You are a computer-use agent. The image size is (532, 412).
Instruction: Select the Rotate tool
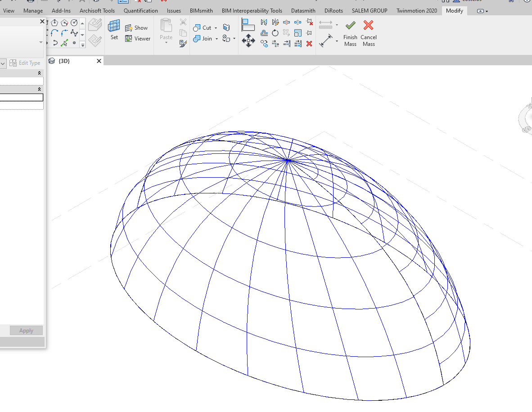(275, 33)
